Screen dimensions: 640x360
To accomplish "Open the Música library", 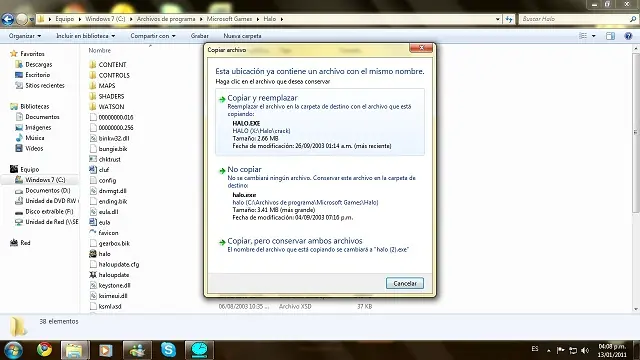I will click(x=35, y=138).
